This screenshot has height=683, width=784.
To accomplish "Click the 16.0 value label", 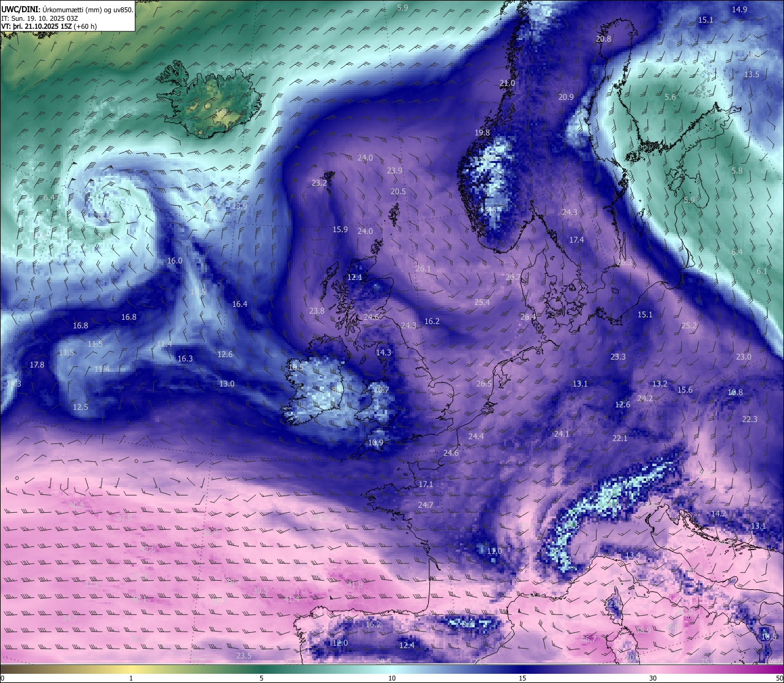I will click(175, 260).
